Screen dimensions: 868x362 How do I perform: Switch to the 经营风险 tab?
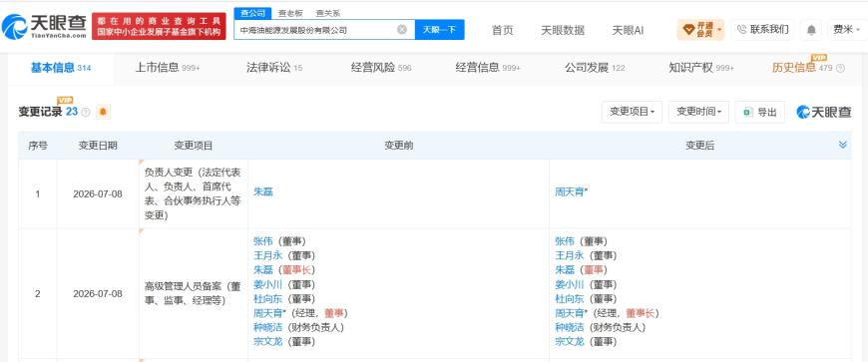pyautogui.click(x=381, y=68)
